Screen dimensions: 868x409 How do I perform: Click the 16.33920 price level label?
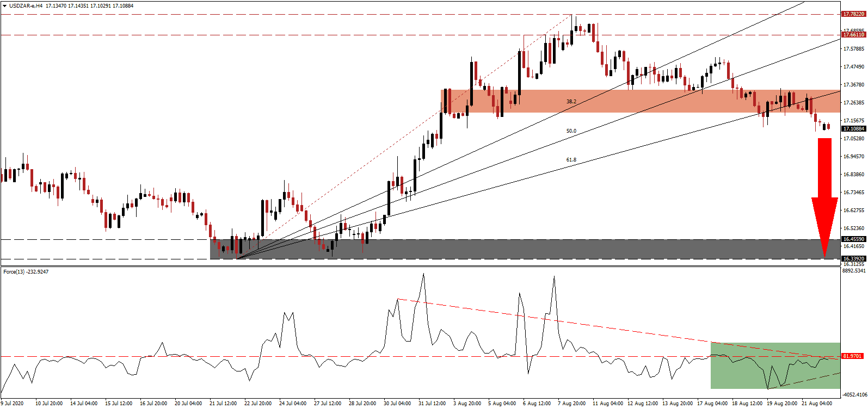click(x=853, y=259)
